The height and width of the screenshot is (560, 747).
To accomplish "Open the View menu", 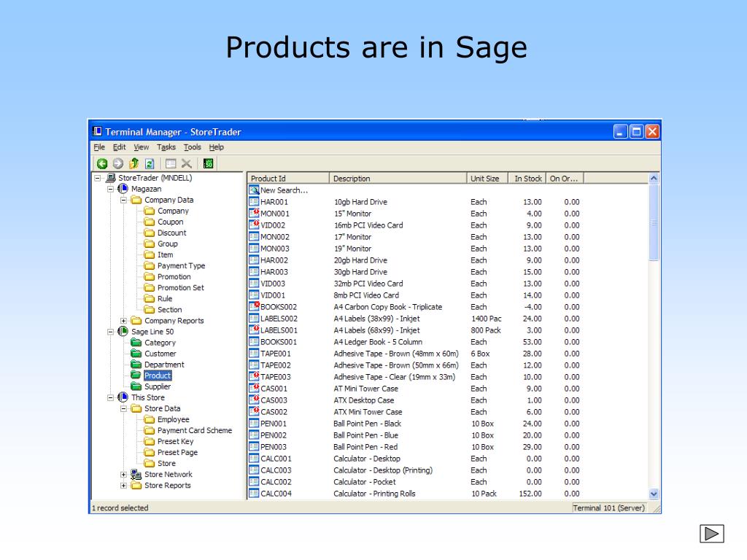I will (x=141, y=147).
